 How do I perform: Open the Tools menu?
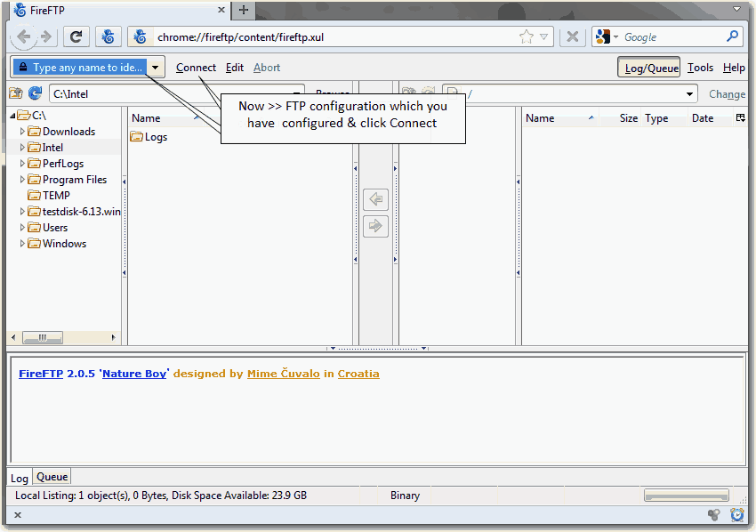pyautogui.click(x=700, y=68)
